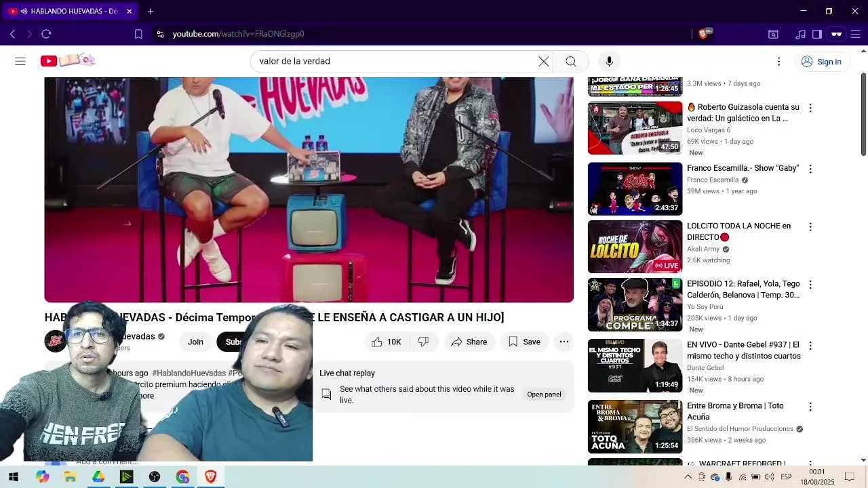Open the EPISODIO 12 Yo Soy Perú title
This screenshot has width=868, height=488.
[743, 289]
